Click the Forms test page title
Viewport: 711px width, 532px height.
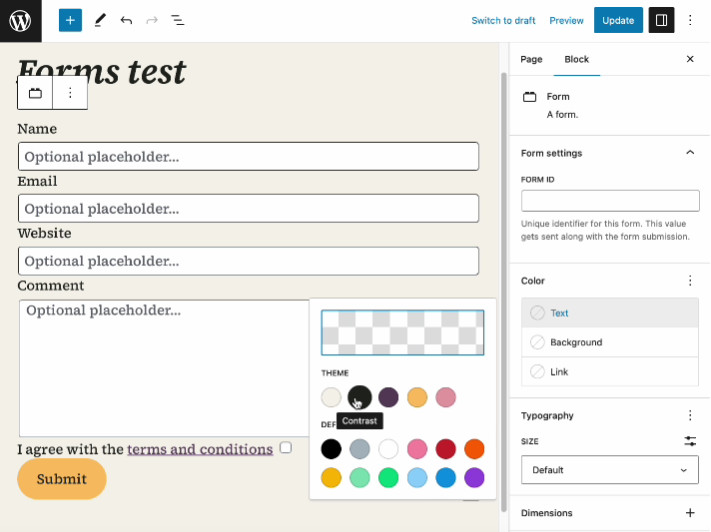pyautogui.click(x=102, y=72)
